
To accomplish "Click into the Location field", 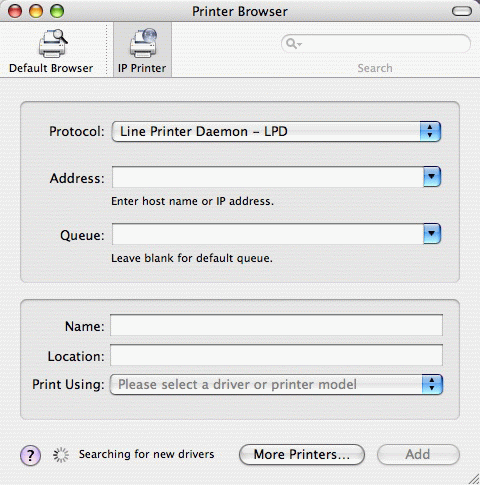I will [276, 355].
